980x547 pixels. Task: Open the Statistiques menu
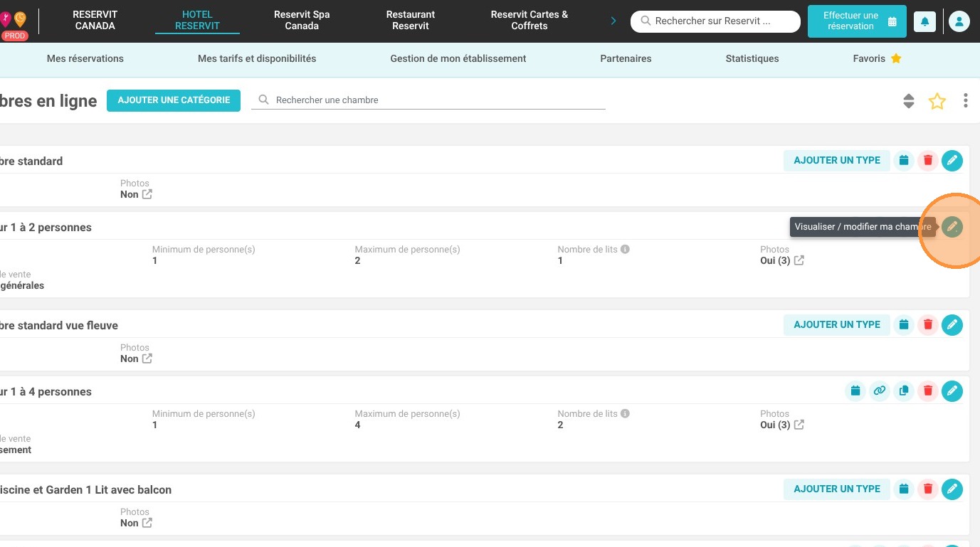tap(752, 58)
